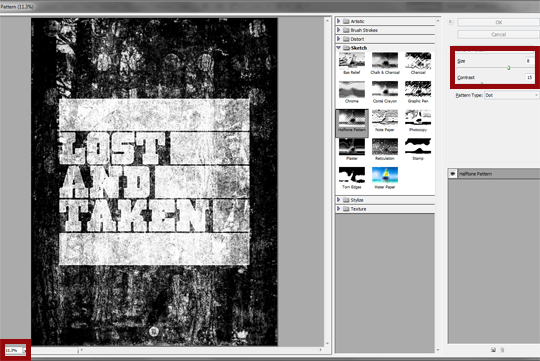Click the preview horizontal scrollbar right arrow
Image resolution: width=540 pixels, height=361 pixels.
321,350
